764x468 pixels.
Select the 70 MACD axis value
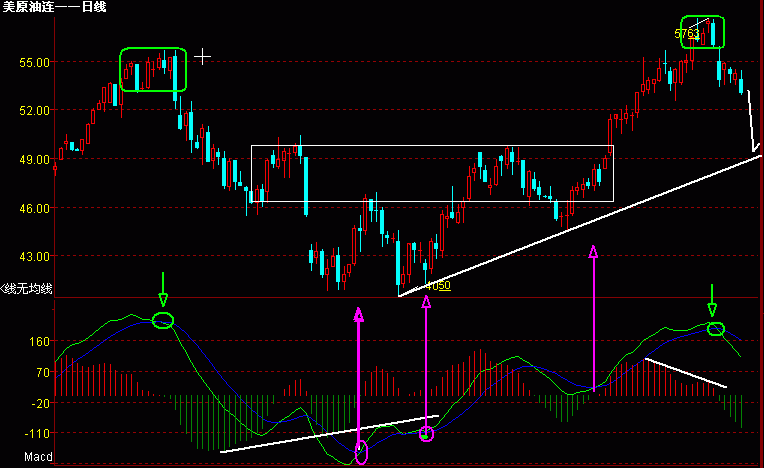click(x=43, y=373)
